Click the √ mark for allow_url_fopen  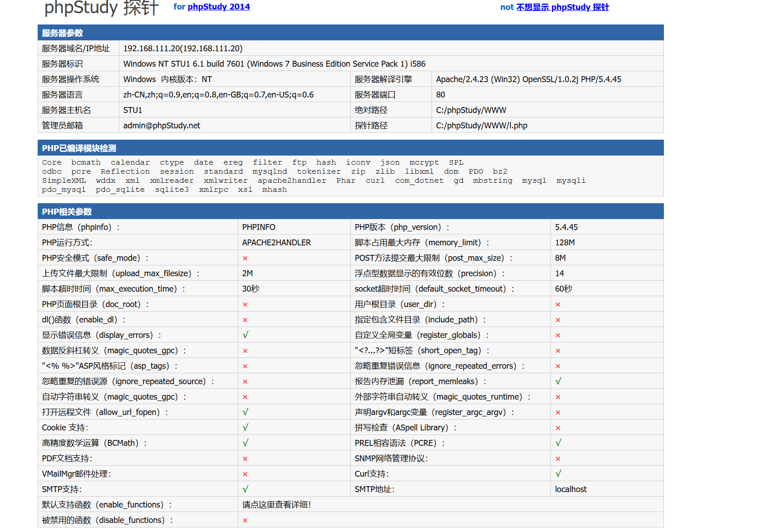245,412
